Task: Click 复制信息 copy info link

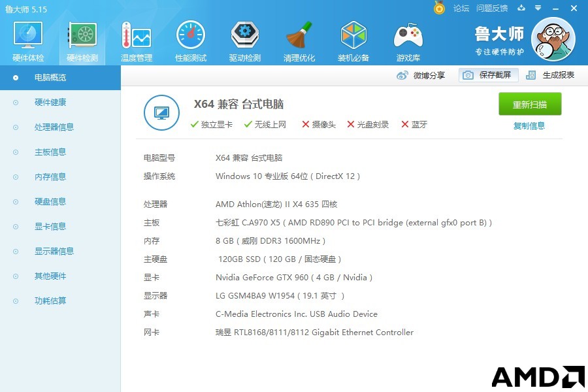Action: [529, 125]
